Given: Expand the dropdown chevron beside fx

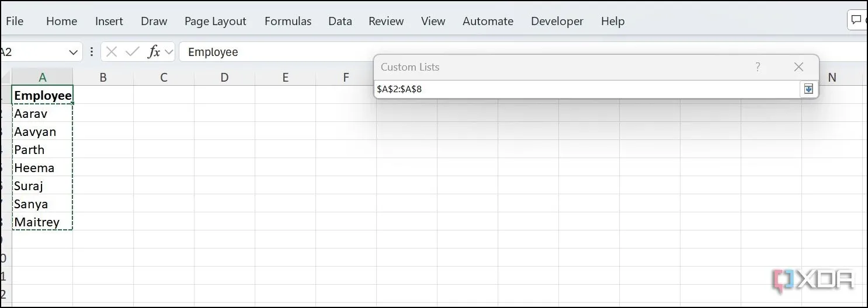Looking at the screenshot, I should (x=169, y=52).
